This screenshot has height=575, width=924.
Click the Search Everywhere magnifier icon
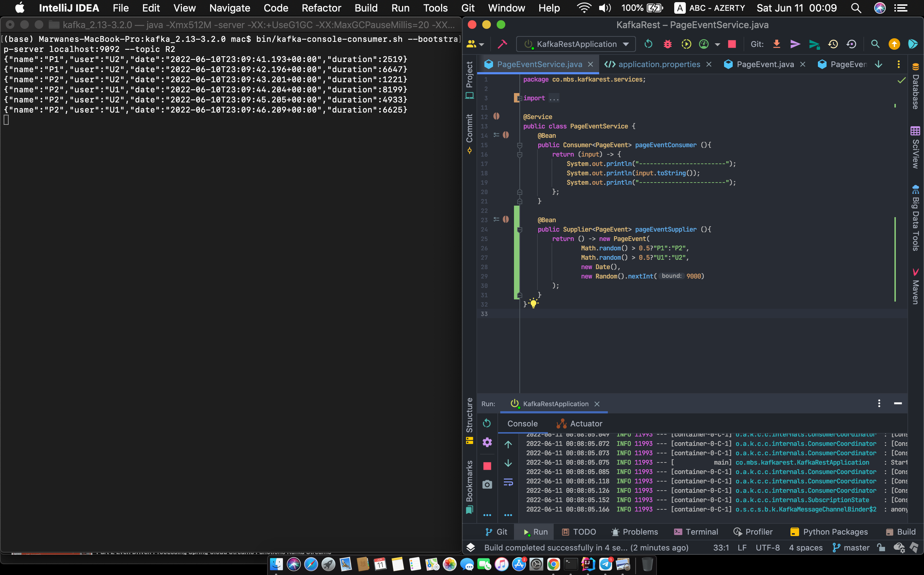(x=875, y=44)
